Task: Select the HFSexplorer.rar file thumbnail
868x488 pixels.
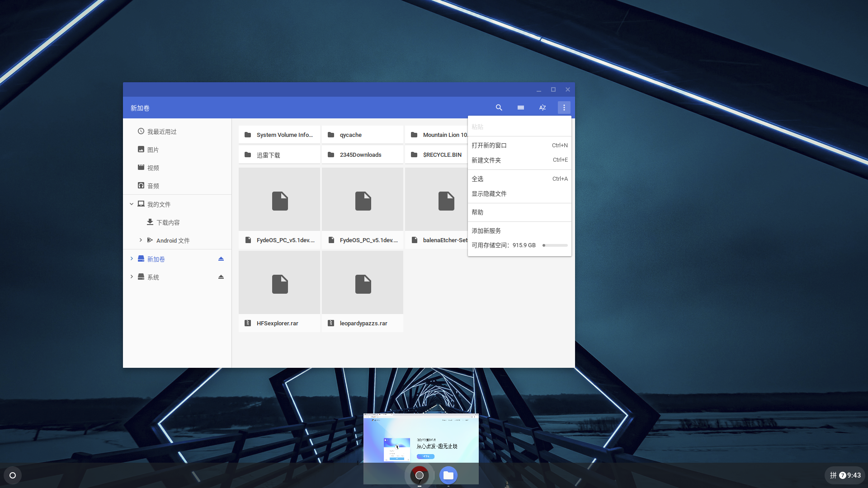Action: point(279,283)
